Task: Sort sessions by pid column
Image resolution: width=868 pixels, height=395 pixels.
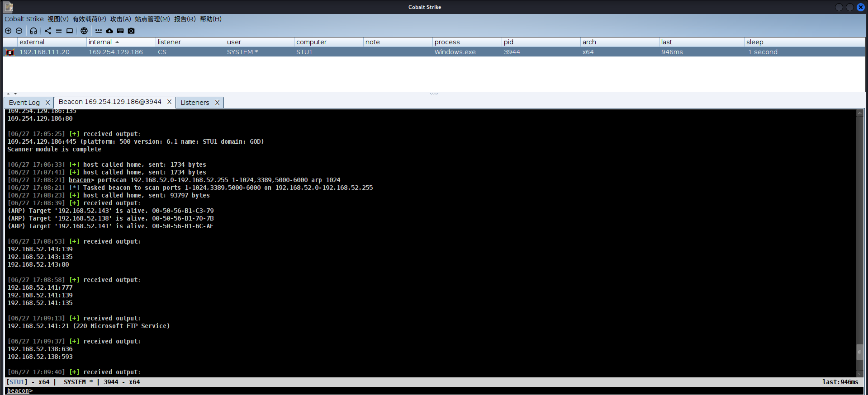Action: [x=541, y=42]
